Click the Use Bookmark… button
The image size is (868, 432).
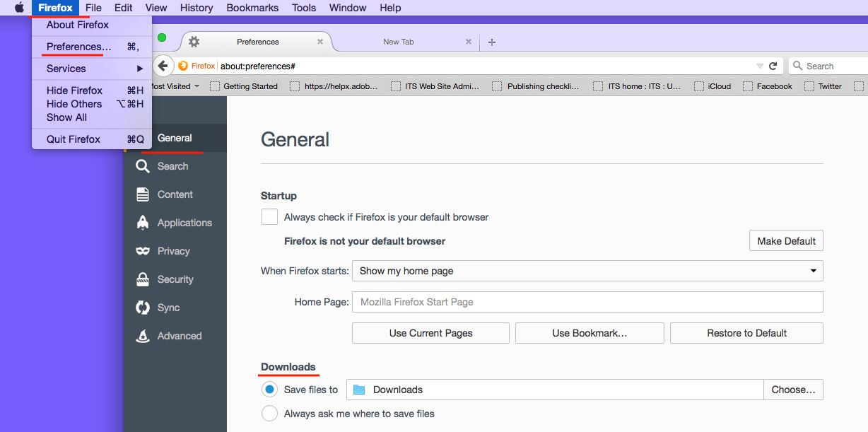pyautogui.click(x=590, y=333)
